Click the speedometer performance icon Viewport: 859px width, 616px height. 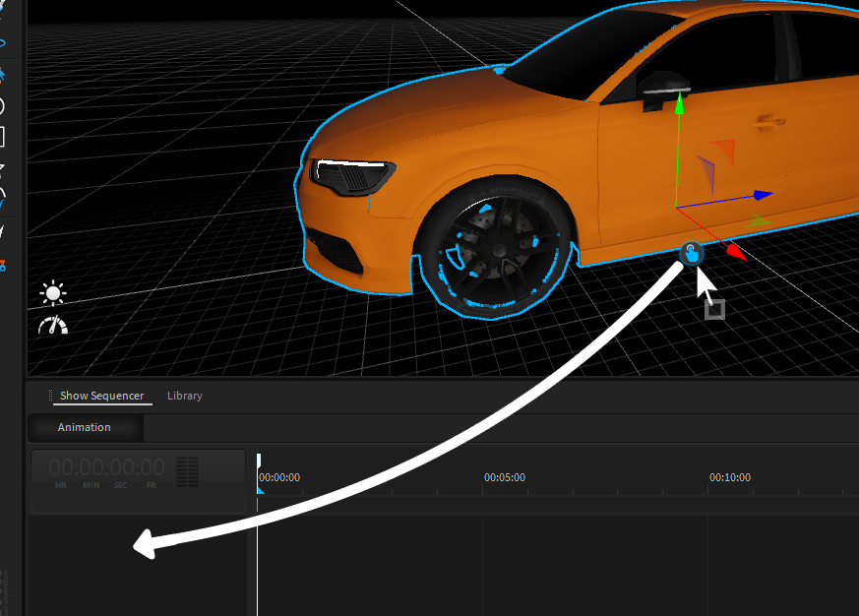click(52, 326)
